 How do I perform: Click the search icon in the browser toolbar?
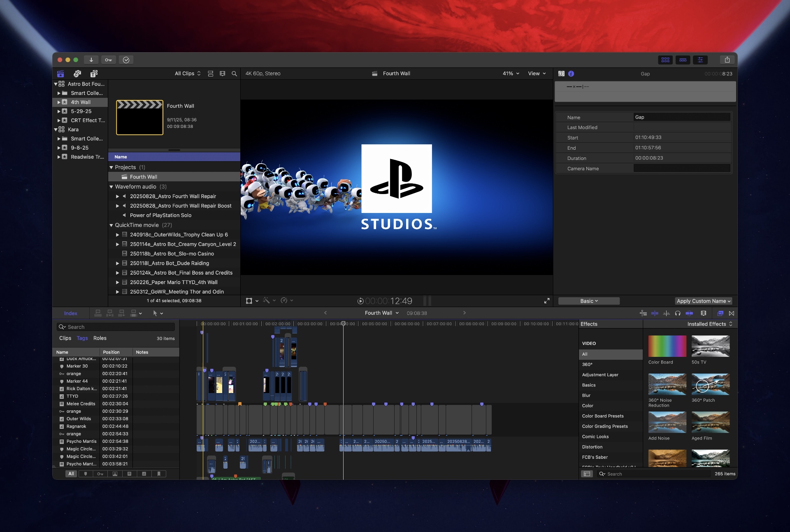(x=234, y=74)
